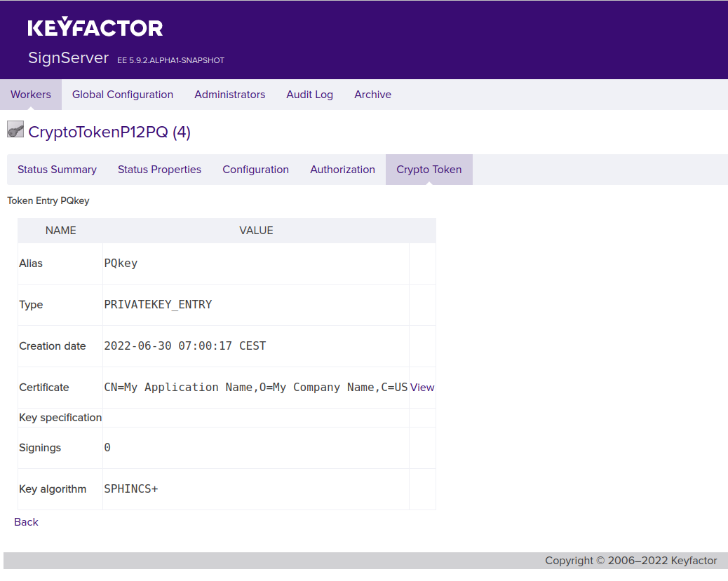Open the Configuration tab

255,170
